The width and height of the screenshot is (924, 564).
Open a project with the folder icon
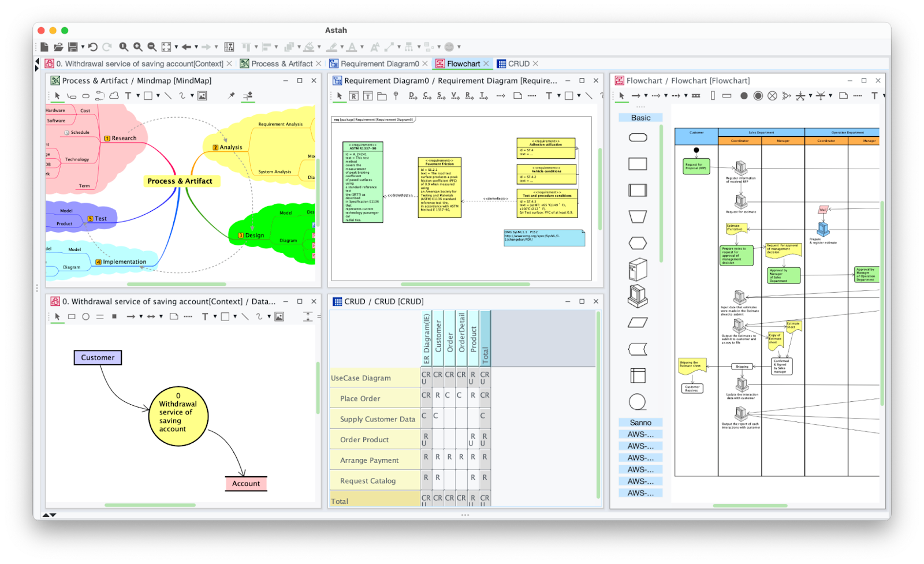point(58,47)
